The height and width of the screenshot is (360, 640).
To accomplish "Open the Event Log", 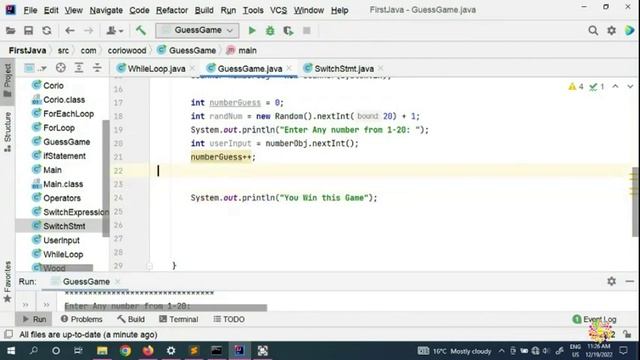I will [x=594, y=319].
